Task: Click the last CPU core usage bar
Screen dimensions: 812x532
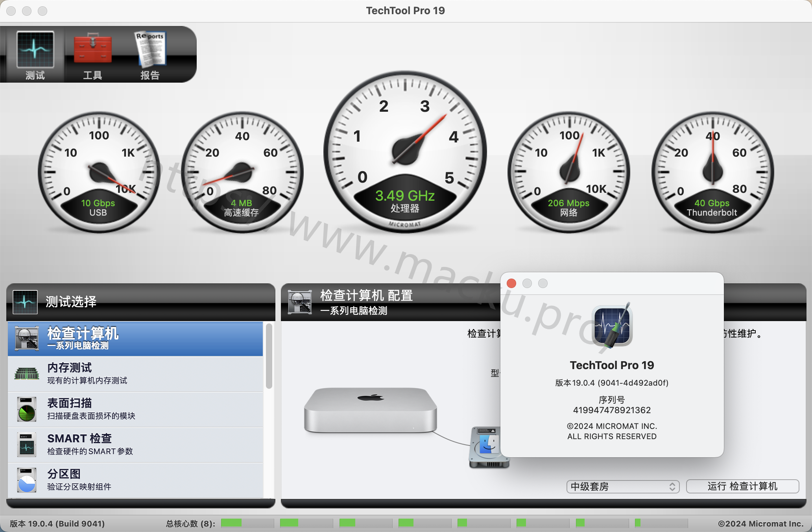Action: 661,523
